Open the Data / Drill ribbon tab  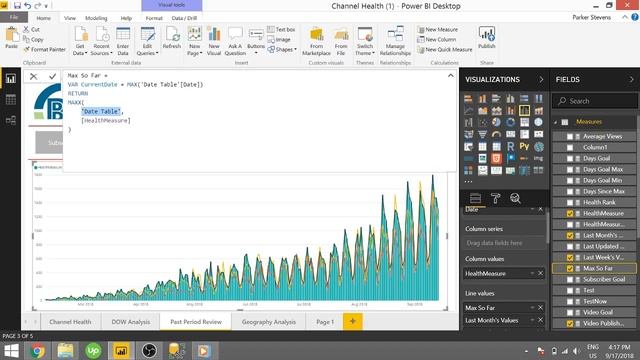(184, 18)
